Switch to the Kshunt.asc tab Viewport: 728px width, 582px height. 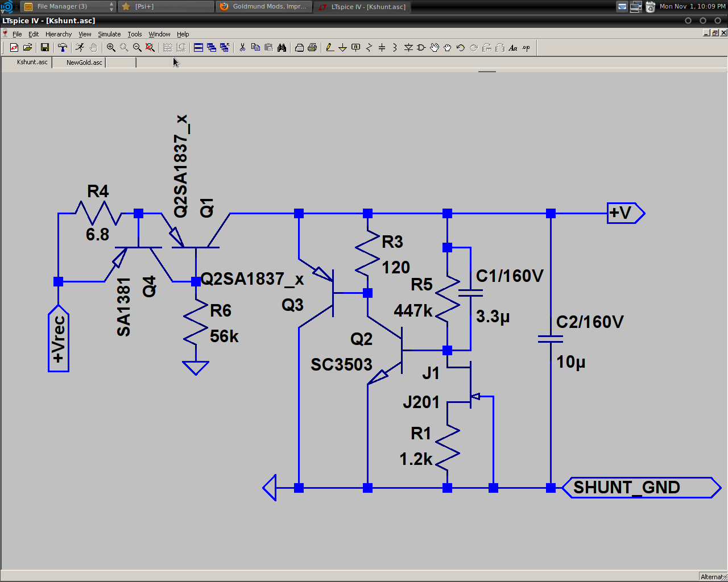(32, 62)
